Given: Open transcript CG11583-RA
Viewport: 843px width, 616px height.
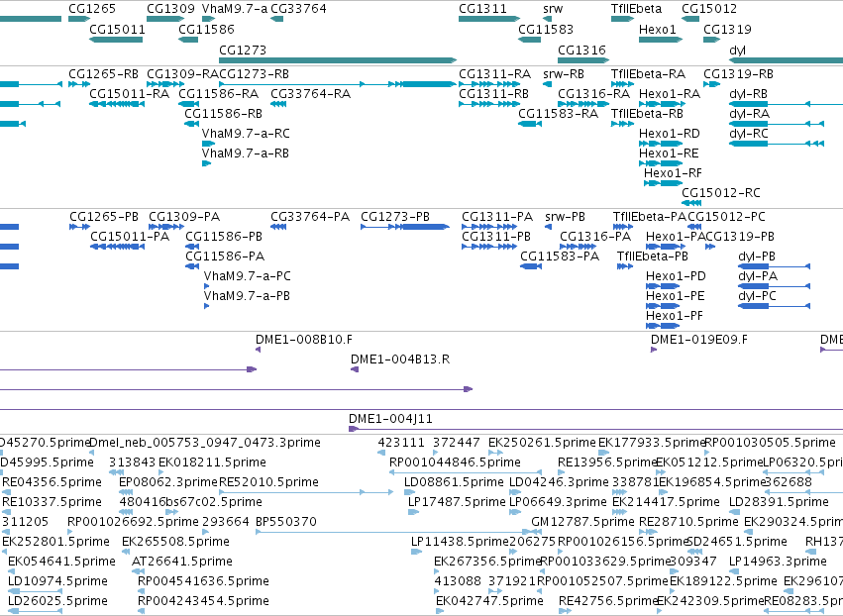Looking at the screenshot, I should pos(558,114).
